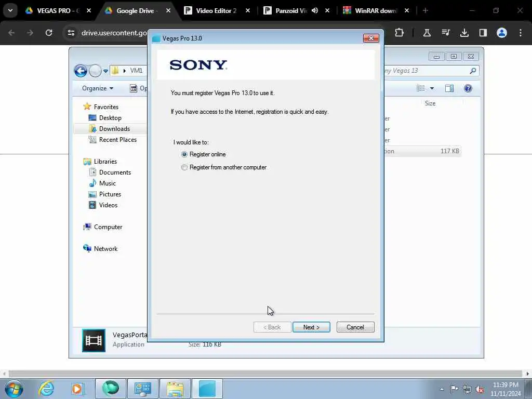Show hidden system tray icons
This screenshot has width=532, height=399.
(442, 389)
